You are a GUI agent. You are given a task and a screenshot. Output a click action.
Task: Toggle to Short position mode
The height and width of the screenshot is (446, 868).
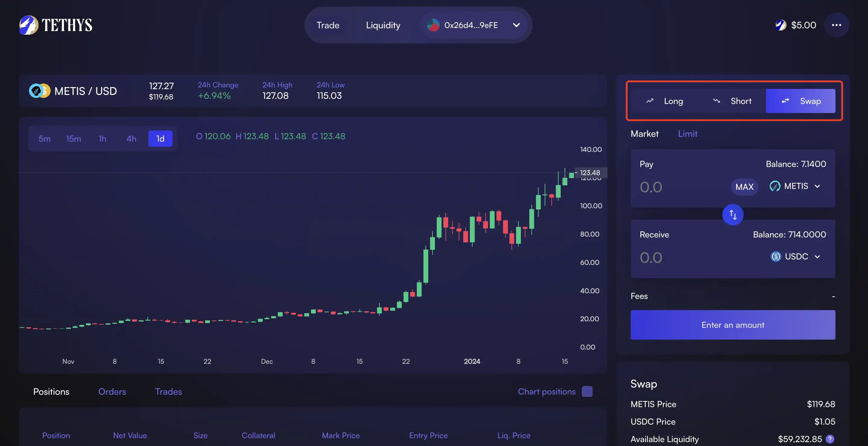(x=733, y=101)
